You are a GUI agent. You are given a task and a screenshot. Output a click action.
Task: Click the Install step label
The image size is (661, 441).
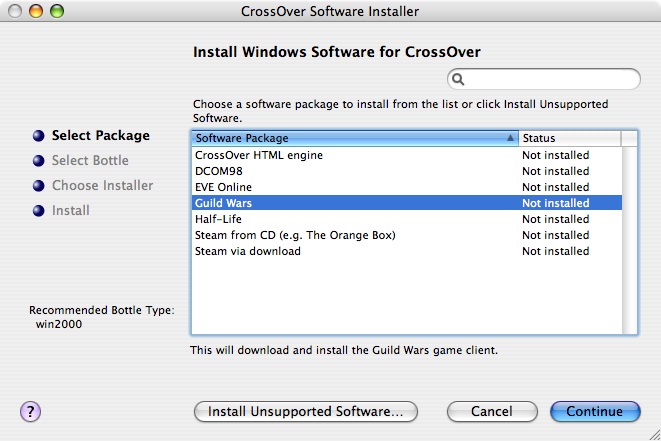coord(71,210)
